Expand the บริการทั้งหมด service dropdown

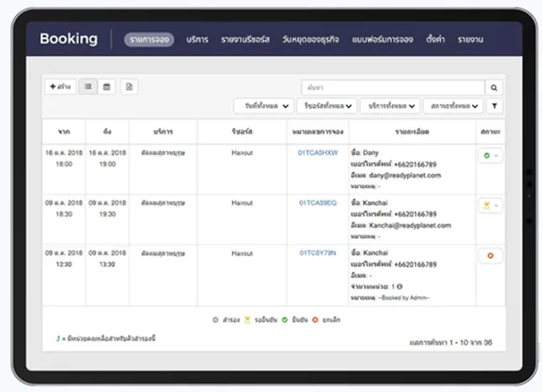[x=390, y=106]
